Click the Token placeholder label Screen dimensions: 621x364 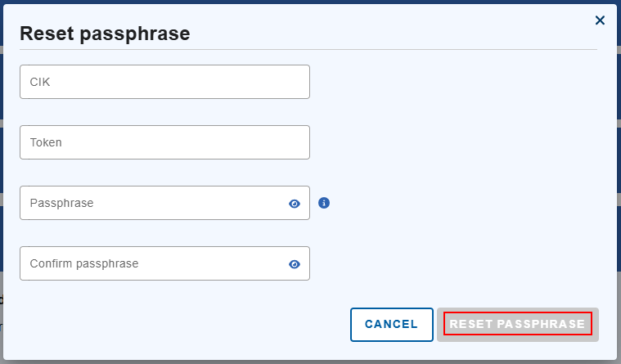click(x=46, y=142)
